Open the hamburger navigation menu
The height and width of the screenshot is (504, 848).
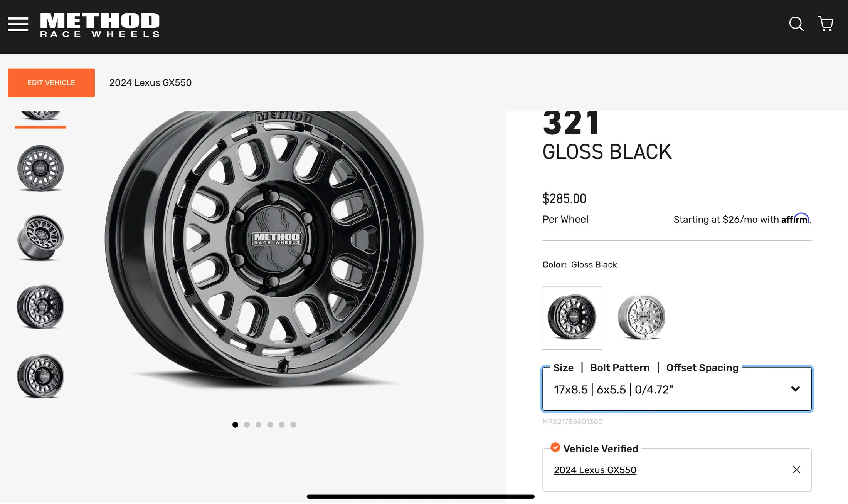(x=18, y=24)
